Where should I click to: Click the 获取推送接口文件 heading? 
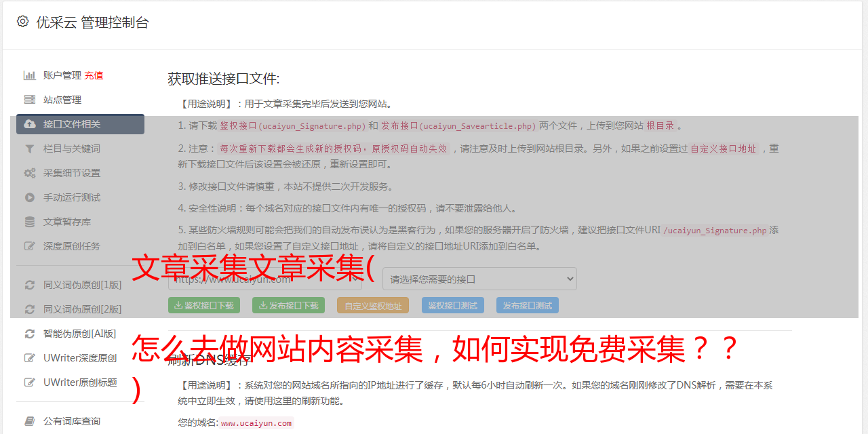pyautogui.click(x=224, y=79)
